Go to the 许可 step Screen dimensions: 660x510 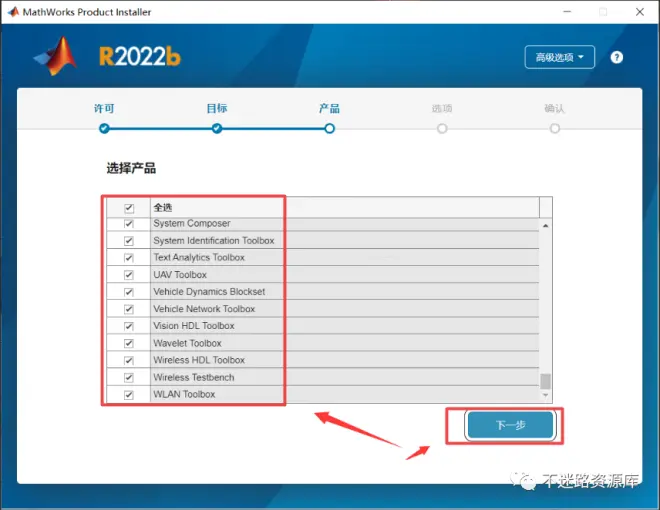(104, 109)
